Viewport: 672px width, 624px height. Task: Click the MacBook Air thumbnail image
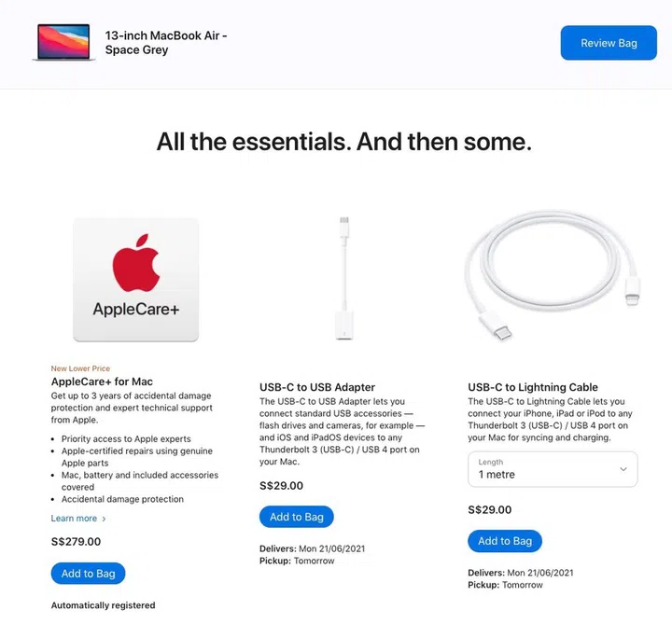(63, 43)
